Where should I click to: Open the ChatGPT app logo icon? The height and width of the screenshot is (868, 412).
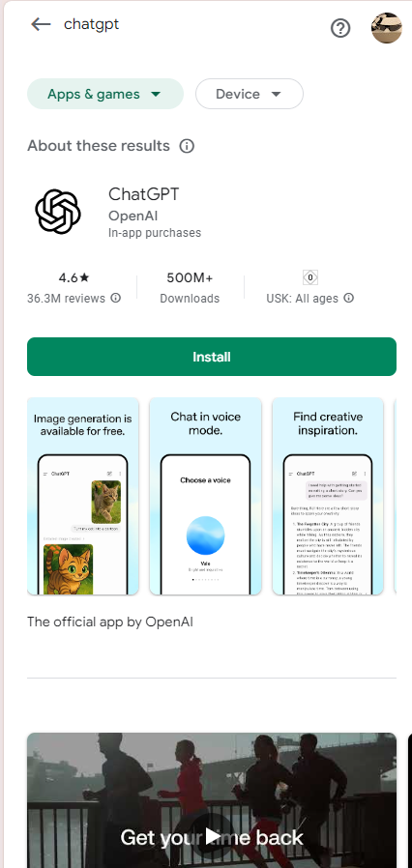click(58, 212)
